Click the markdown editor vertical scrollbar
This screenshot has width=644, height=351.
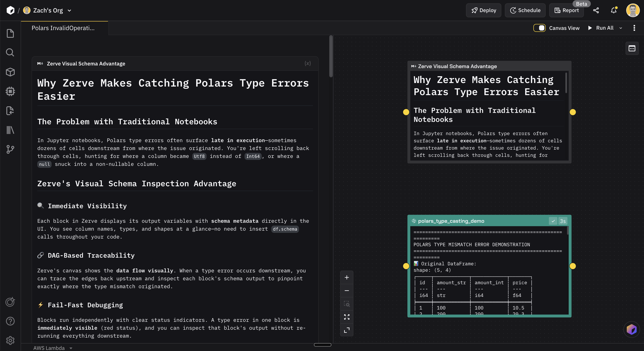pyautogui.click(x=331, y=56)
